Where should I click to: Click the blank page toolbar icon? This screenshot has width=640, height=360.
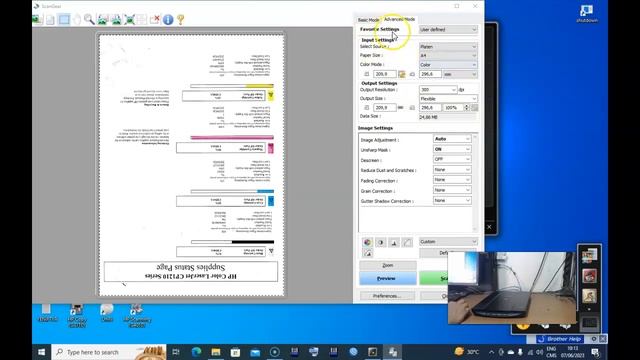[x=50, y=19]
